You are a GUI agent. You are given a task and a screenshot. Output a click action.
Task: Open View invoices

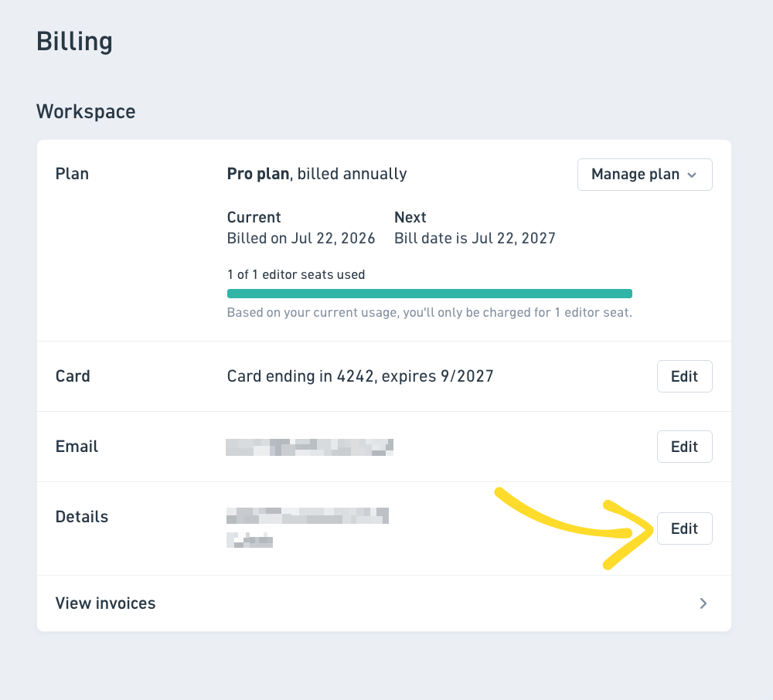[x=384, y=603]
